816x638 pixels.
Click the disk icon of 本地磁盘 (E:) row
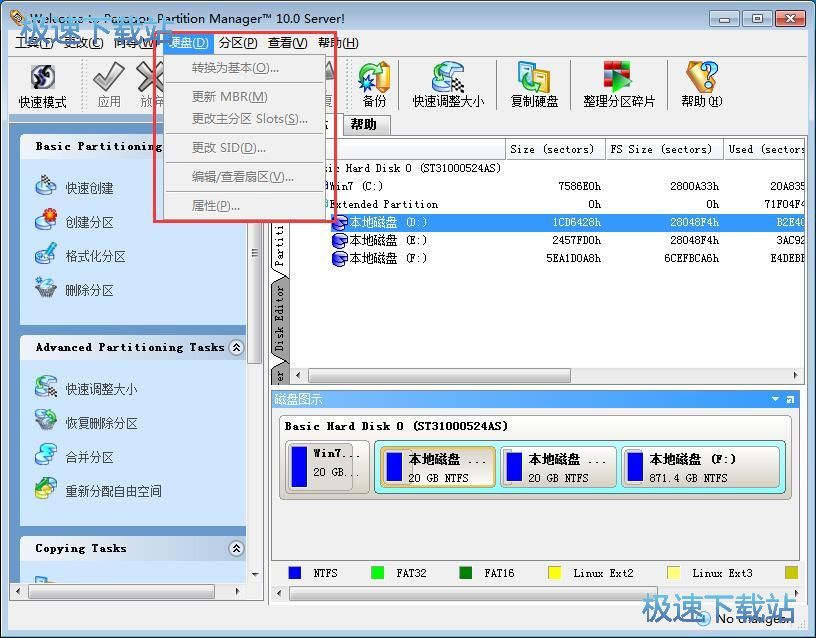[x=339, y=240]
